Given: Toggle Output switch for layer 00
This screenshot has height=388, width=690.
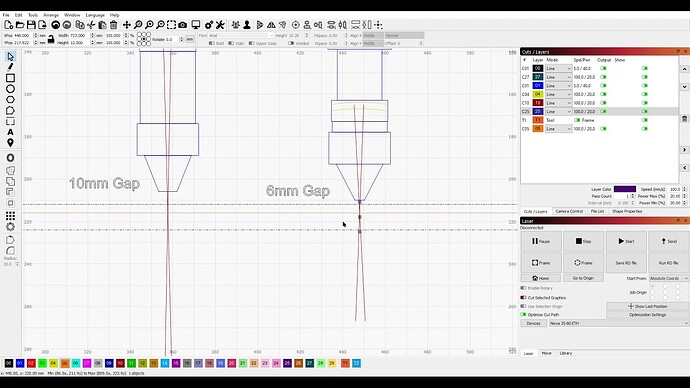Looking at the screenshot, I should [x=603, y=69].
